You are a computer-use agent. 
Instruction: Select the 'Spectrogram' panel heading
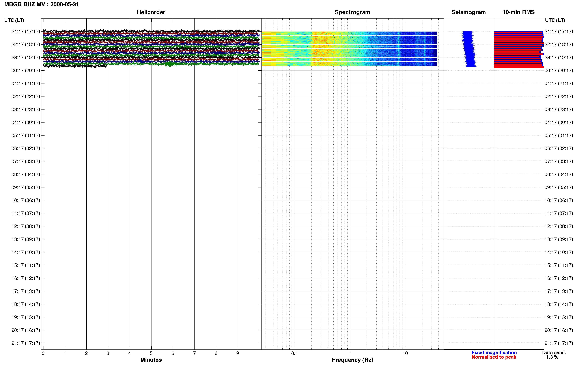[352, 12]
